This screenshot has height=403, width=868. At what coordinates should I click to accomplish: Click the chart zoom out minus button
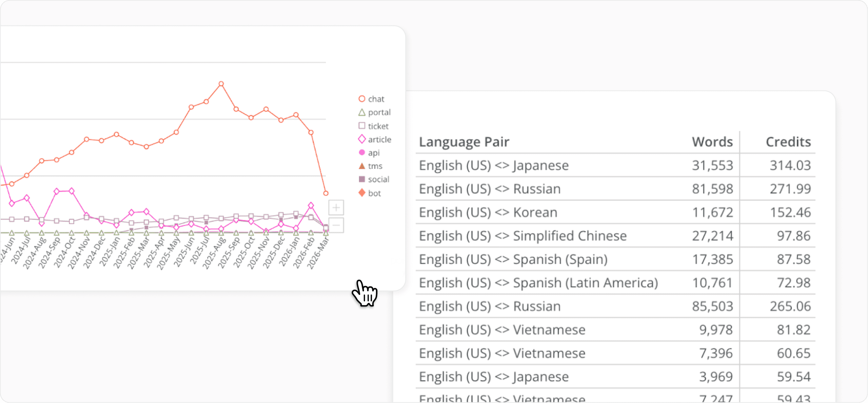(336, 225)
